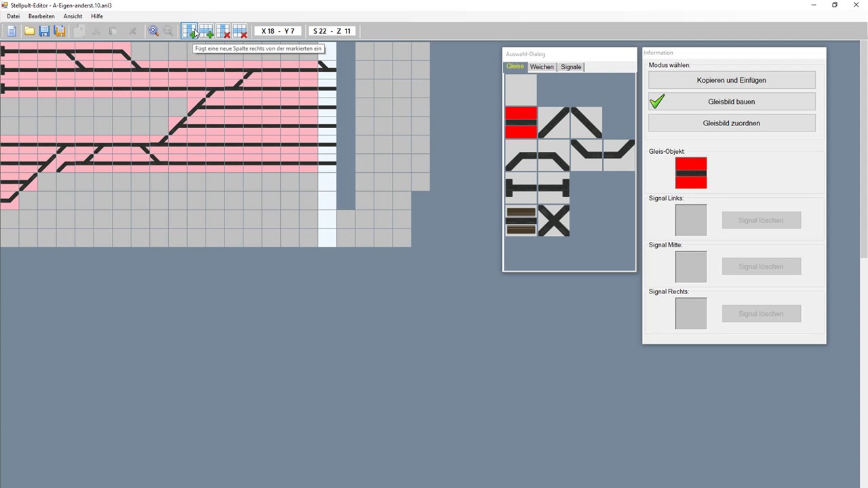The width and height of the screenshot is (868, 488).
Task: Open the Bearbeiten menu
Action: 41,16
